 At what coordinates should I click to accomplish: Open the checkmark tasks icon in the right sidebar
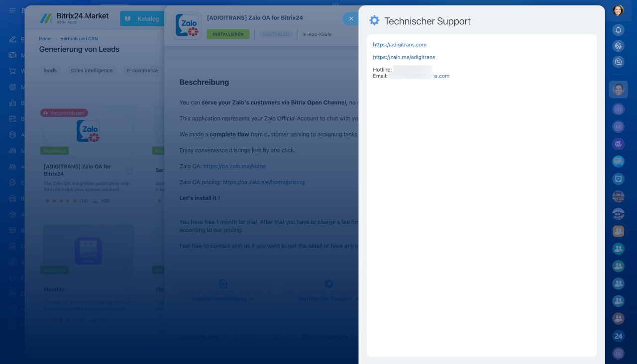(618, 179)
